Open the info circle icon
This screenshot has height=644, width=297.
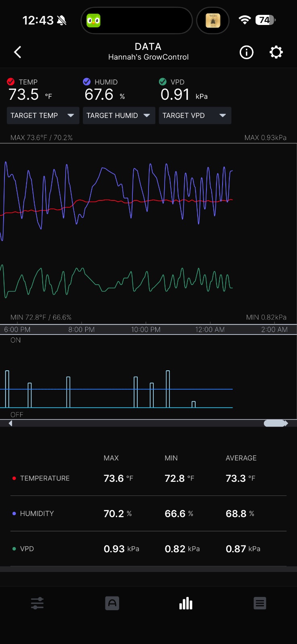point(246,52)
